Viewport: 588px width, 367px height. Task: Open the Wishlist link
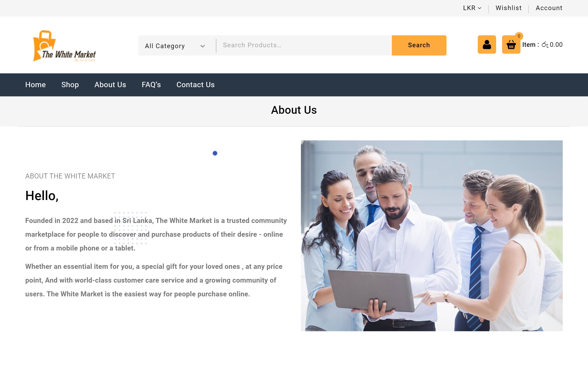tap(509, 8)
